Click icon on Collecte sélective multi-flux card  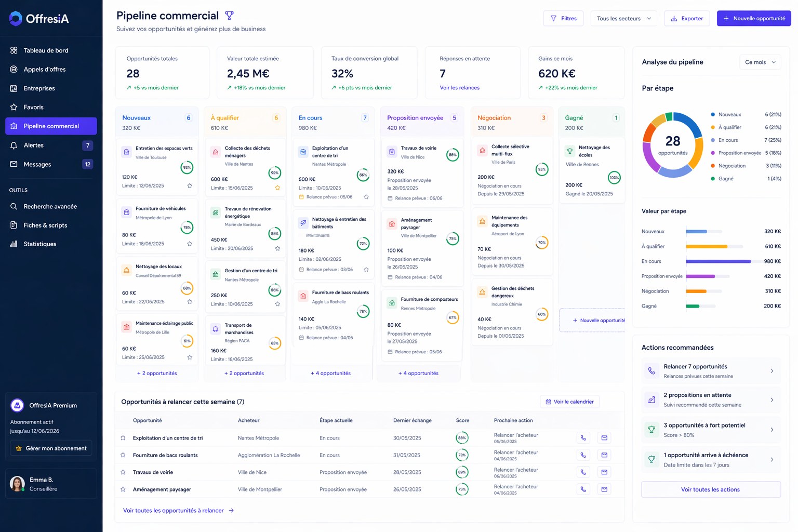click(x=482, y=150)
